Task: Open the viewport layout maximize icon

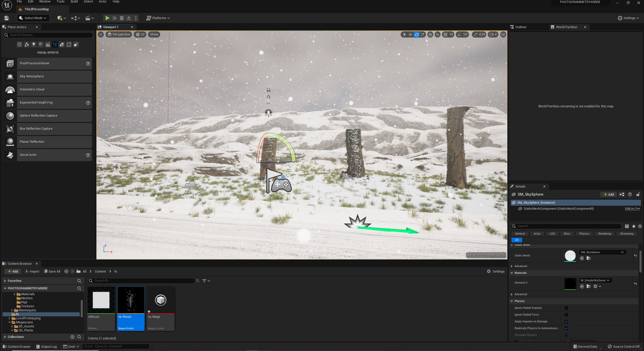Action: pyautogui.click(x=503, y=34)
